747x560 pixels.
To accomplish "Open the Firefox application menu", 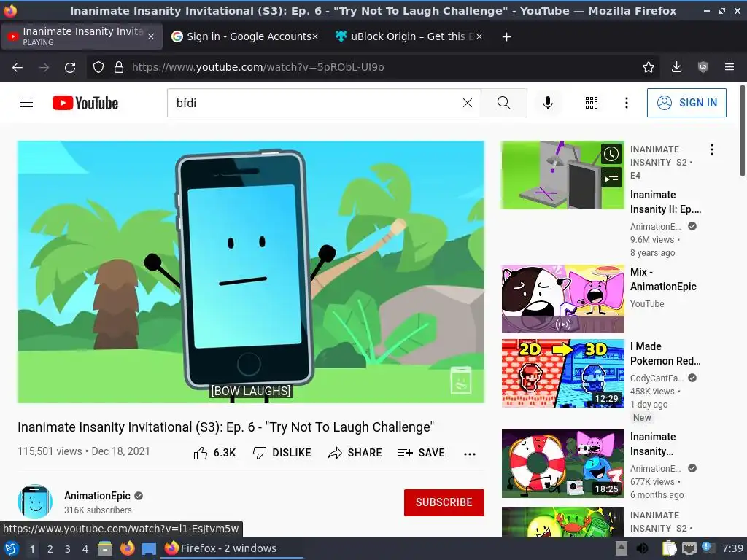I will [x=729, y=67].
